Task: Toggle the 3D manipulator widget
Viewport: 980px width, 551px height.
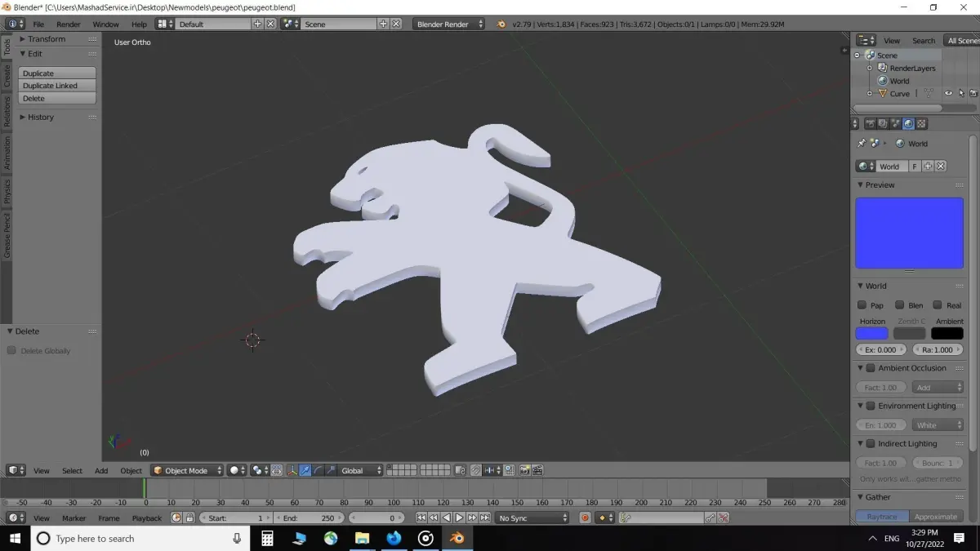Action: [292, 470]
